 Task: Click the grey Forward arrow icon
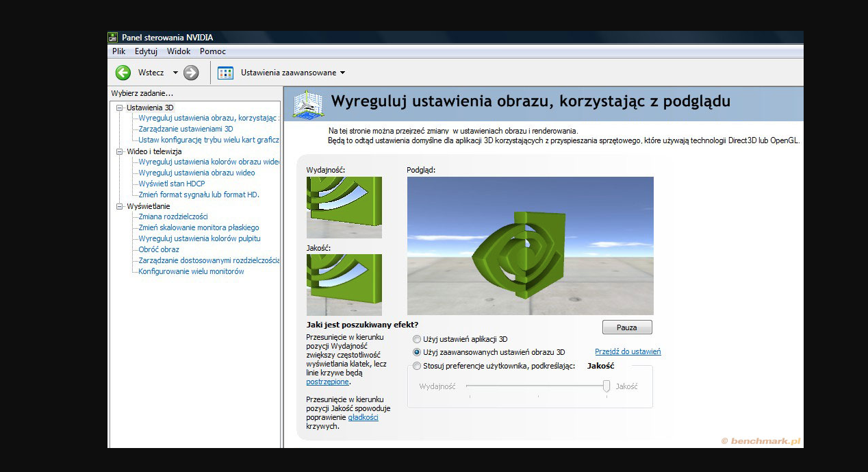[x=191, y=73]
